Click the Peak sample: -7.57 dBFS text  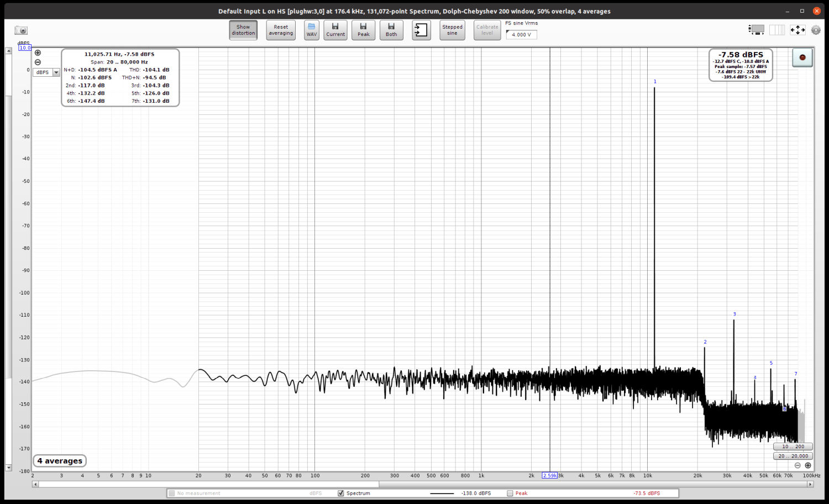click(x=741, y=66)
